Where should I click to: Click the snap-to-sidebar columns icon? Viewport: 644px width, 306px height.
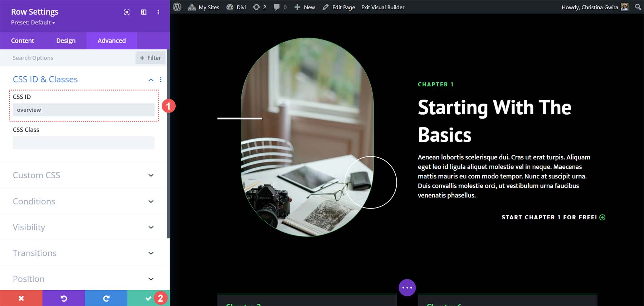point(144,12)
